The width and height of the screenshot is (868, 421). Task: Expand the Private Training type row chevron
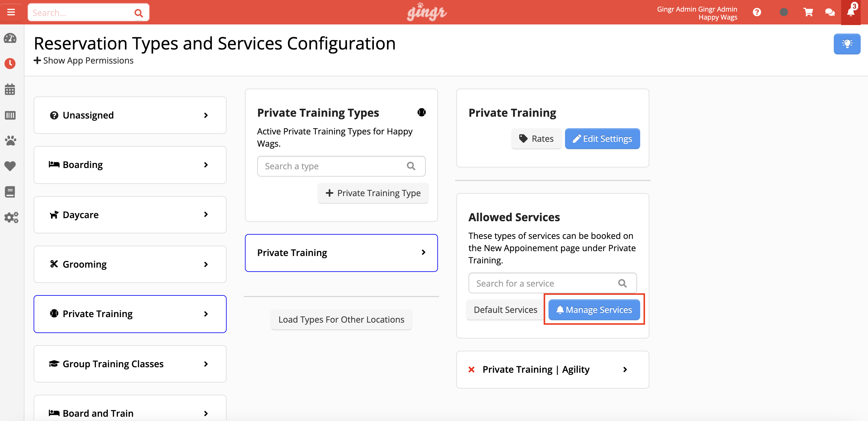pos(424,252)
